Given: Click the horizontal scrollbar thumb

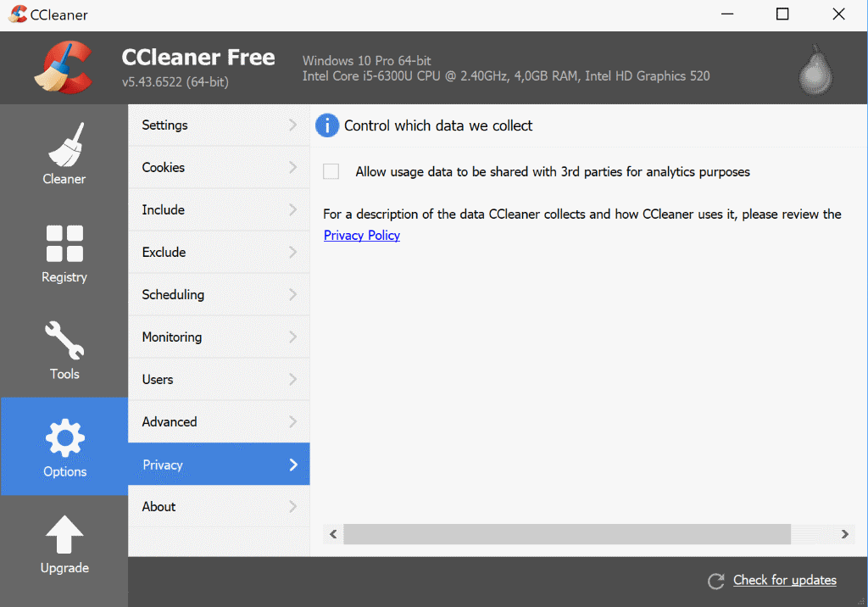Looking at the screenshot, I should tap(567, 534).
